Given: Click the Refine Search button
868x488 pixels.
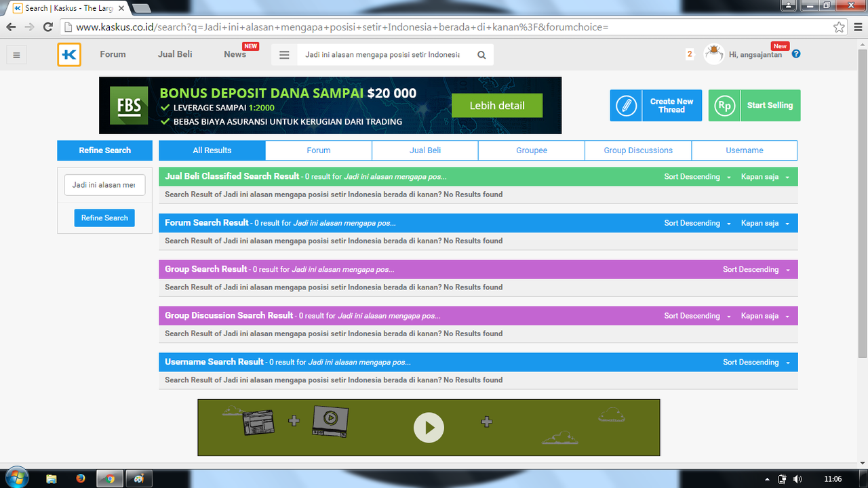Looking at the screenshot, I should point(104,218).
